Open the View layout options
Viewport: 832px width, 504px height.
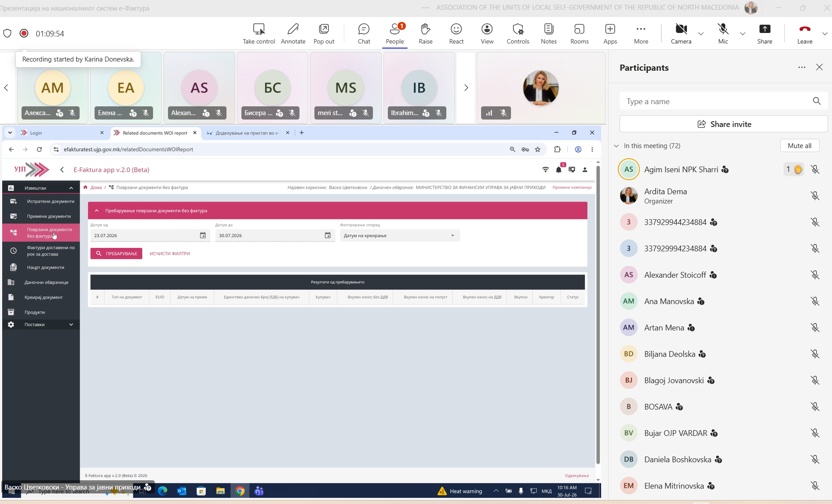pos(487,34)
